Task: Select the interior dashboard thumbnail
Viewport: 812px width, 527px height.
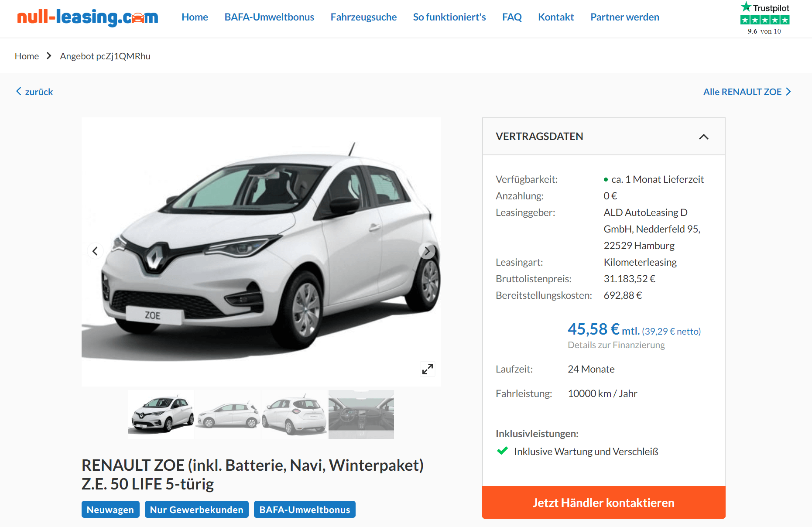Action: (361, 414)
